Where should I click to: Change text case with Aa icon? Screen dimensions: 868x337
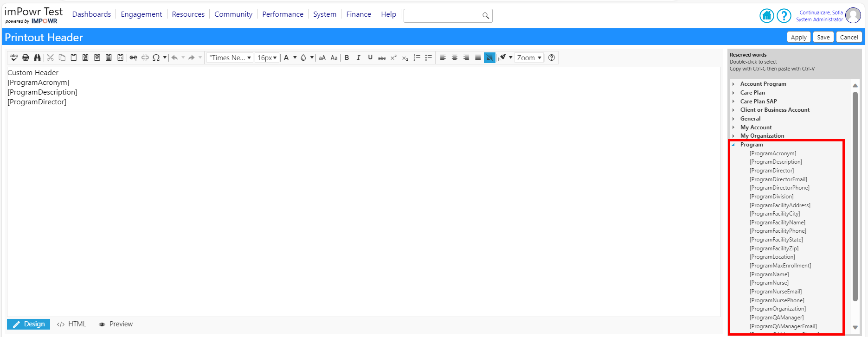point(334,57)
